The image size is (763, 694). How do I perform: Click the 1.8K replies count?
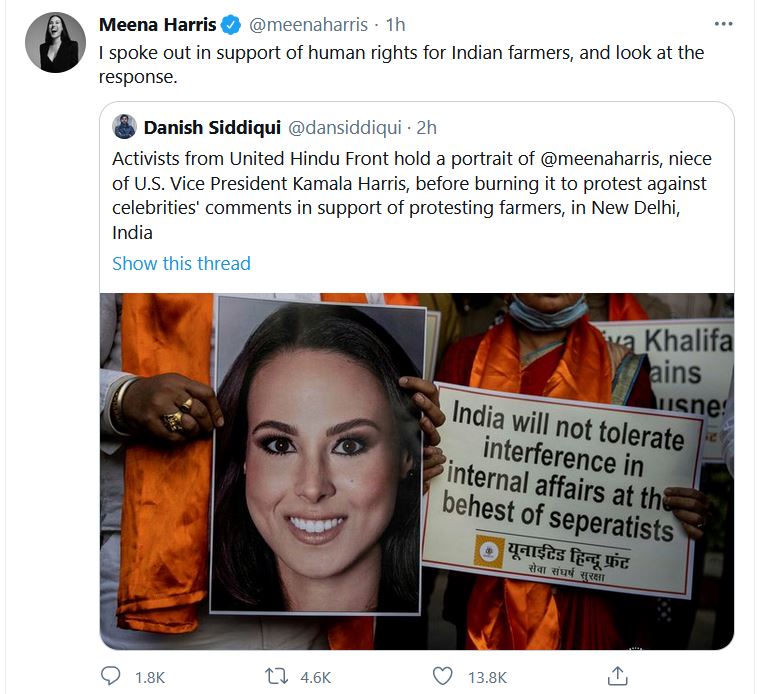[x=150, y=677]
